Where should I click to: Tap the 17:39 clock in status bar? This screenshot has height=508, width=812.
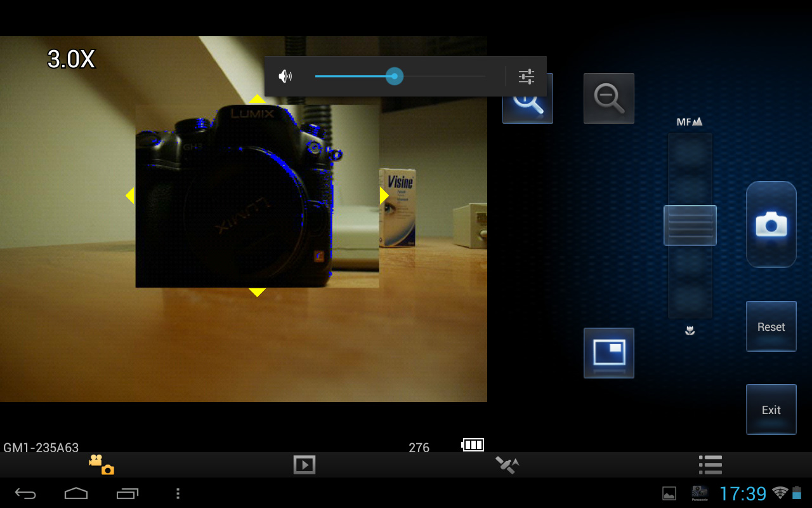tap(742, 493)
